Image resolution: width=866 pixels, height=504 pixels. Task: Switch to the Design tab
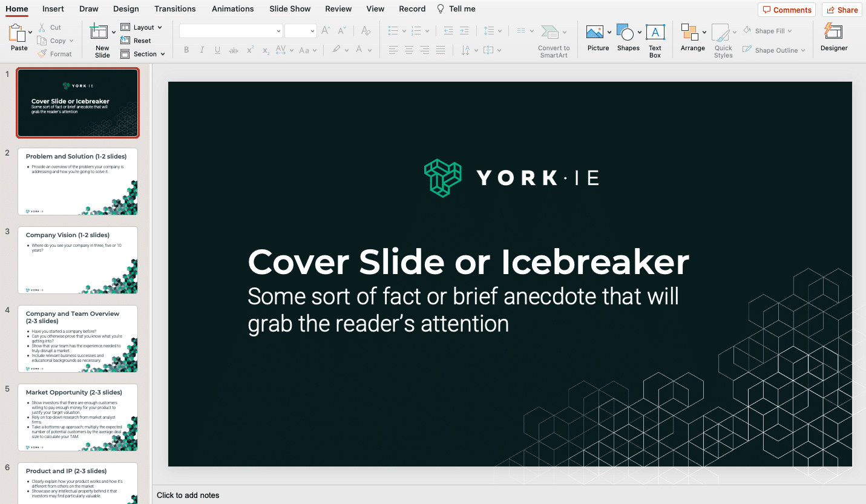(126, 8)
